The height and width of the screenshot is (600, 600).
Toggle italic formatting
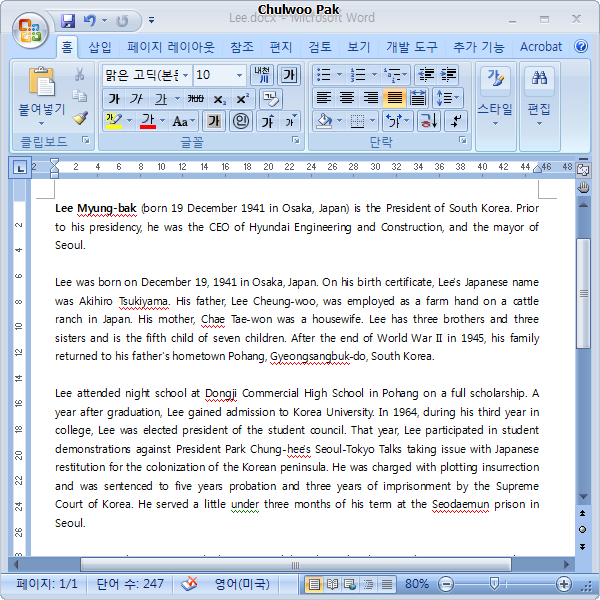coord(137,99)
